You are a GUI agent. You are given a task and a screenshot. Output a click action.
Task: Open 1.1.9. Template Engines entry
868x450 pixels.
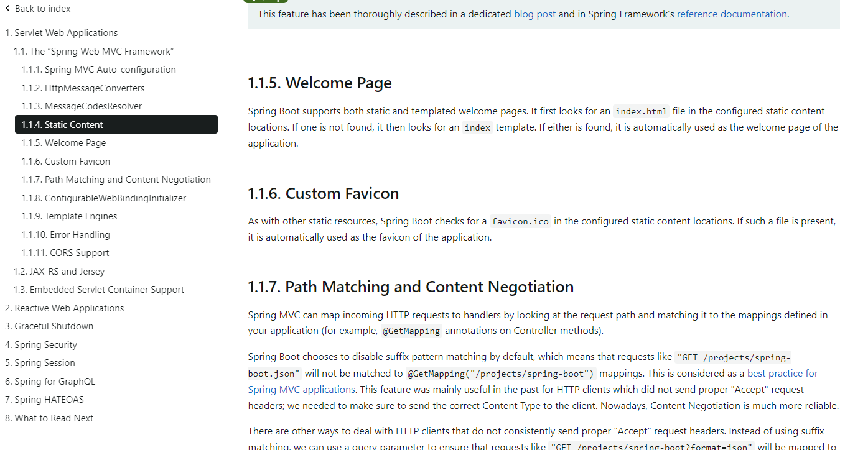[x=69, y=216]
